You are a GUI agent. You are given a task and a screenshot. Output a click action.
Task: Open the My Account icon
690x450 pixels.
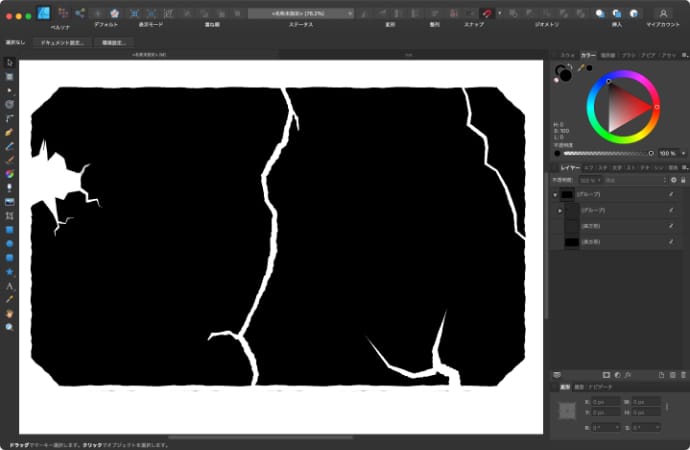[662, 13]
